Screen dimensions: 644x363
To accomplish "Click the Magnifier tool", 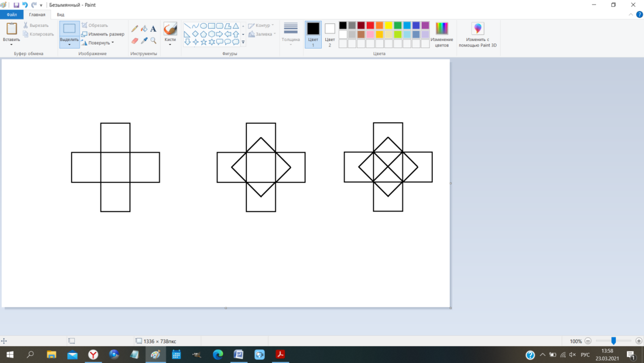I will 154,40.
